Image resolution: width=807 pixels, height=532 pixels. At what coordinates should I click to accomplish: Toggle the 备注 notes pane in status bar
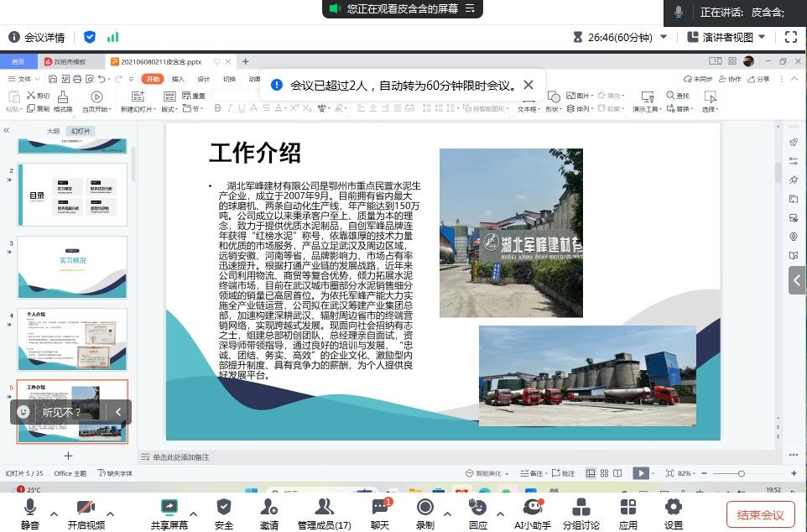click(532, 473)
